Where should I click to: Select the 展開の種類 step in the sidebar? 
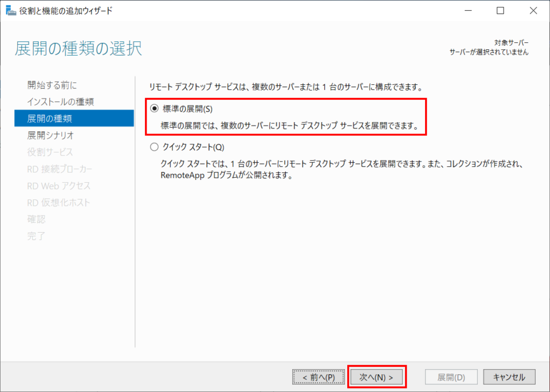(x=74, y=118)
